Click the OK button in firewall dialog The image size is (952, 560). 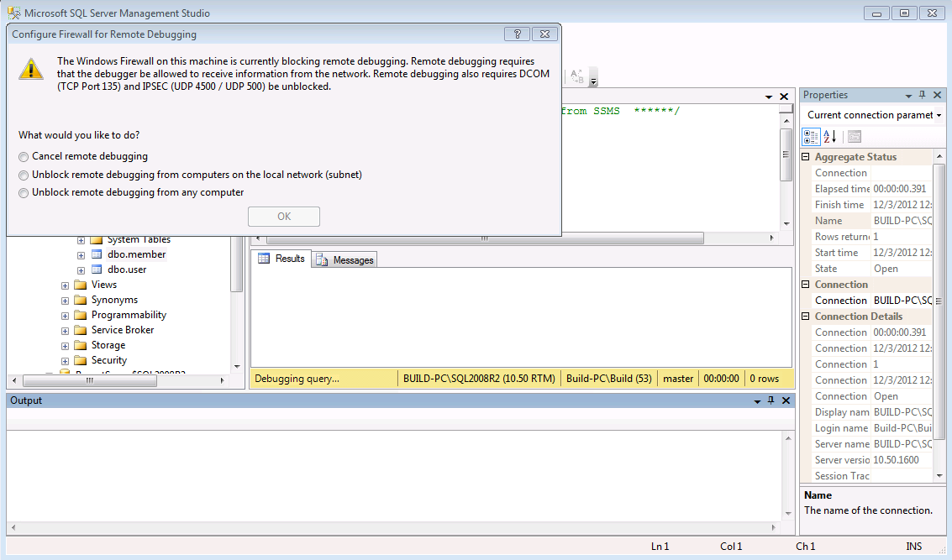tap(283, 217)
